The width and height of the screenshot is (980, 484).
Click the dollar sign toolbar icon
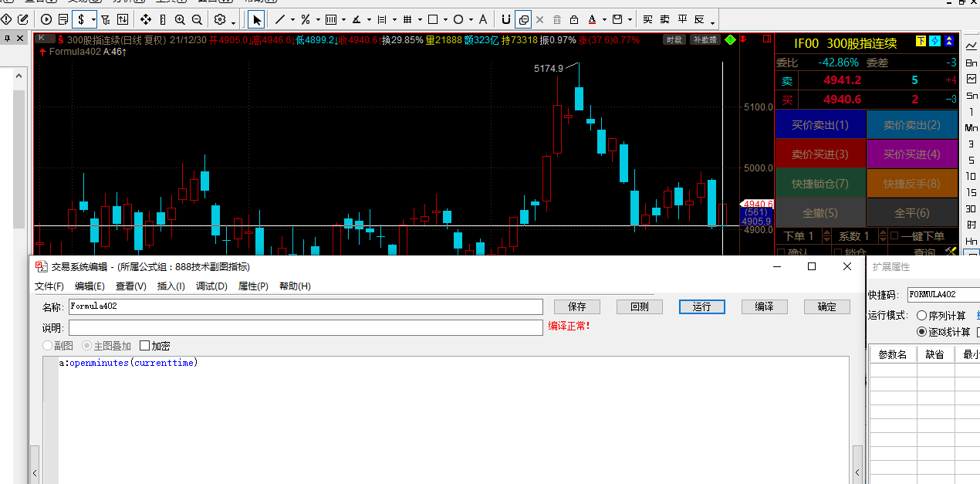coord(81,19)
